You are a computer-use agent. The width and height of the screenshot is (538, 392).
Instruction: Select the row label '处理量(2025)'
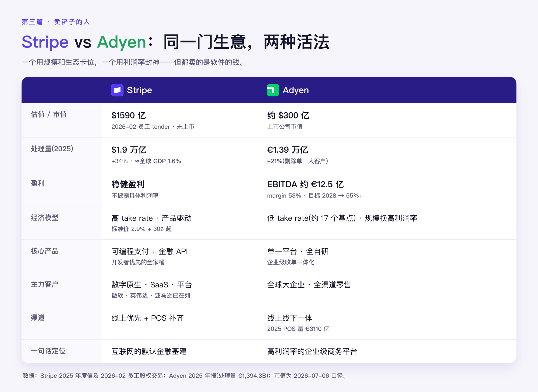coord(52,149)
